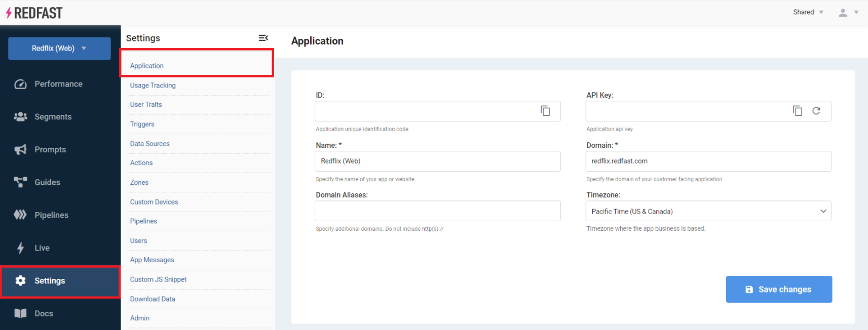Click the Docs book icon
The image size is (868, 330).
click(x=20, y=313)
